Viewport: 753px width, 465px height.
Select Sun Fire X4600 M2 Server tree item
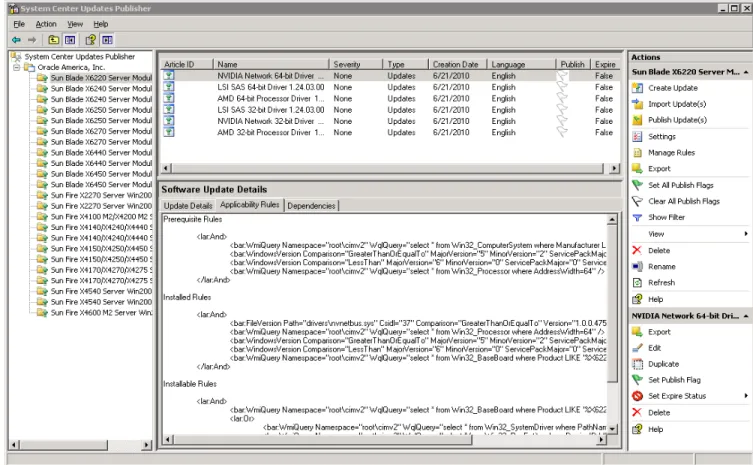pyautogui.click(x=101, y=313)
